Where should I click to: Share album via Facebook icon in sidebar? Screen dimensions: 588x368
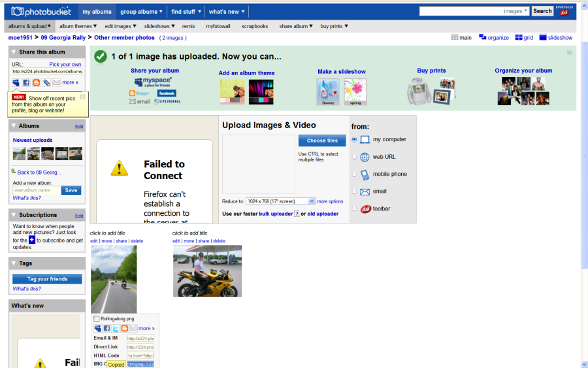26,82
